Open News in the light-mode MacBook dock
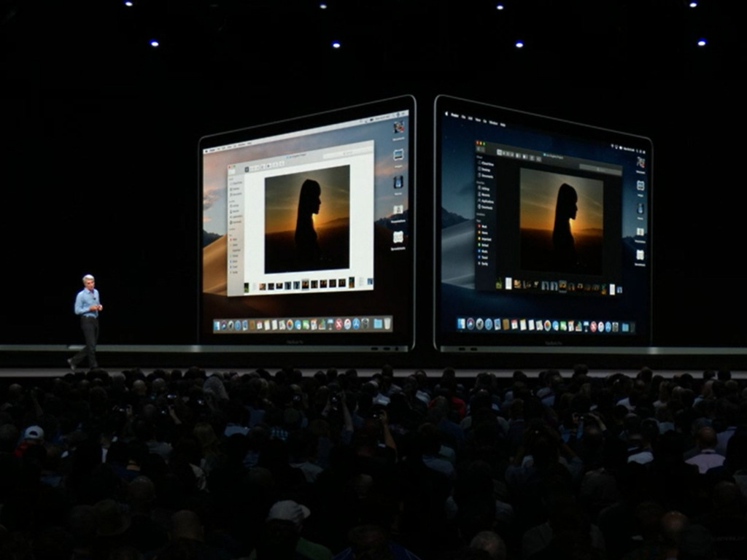747x560 pixels. 339,324
